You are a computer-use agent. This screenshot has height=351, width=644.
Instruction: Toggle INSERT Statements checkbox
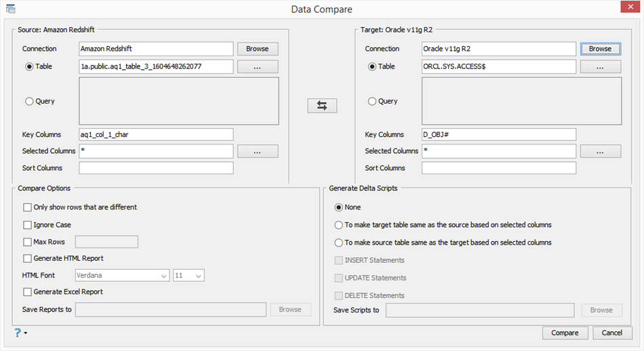[339, 260]
